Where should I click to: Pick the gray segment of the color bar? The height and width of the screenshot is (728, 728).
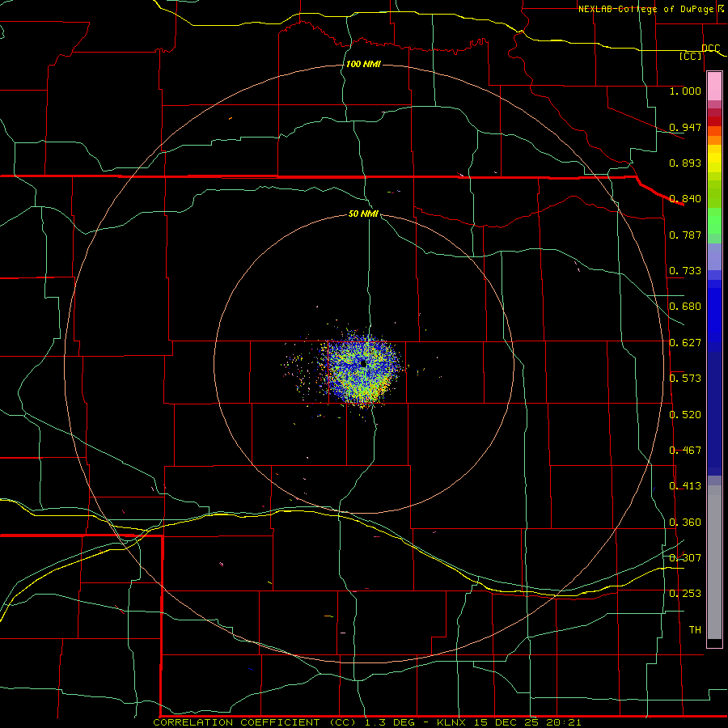(x=714, y=562)
